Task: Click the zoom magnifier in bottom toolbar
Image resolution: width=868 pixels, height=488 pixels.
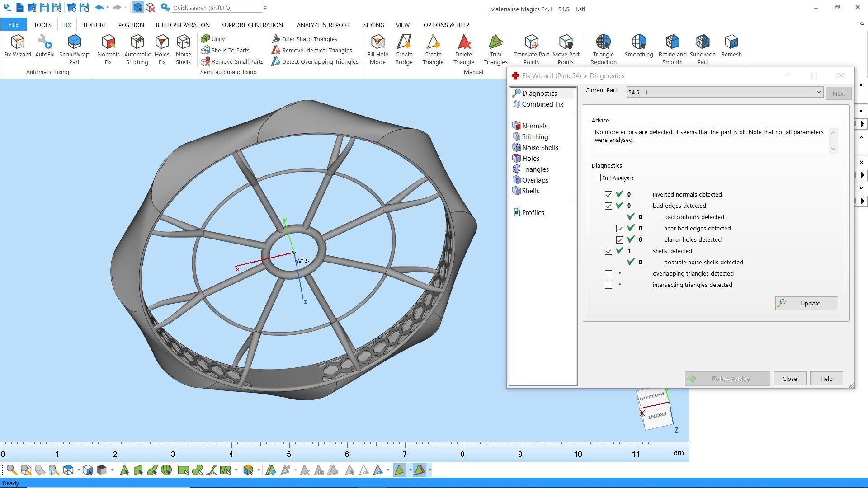Action: 12,470
